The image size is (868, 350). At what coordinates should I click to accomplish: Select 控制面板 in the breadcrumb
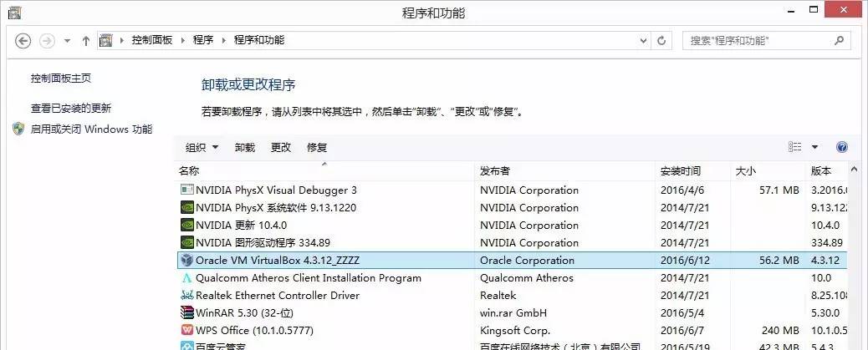pyautogui.click(x=151, y=40)
